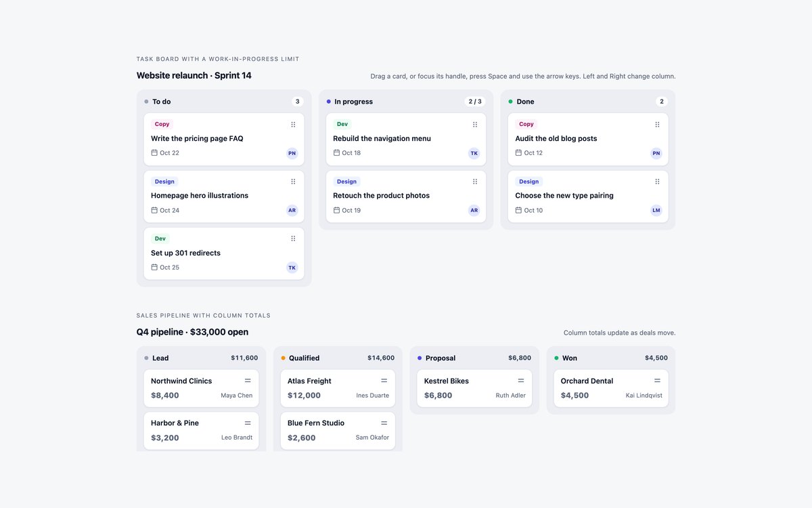Click calendar icon beside Oct 12
812x508 pixels.
pyautogui.click(x=518, y=153)
